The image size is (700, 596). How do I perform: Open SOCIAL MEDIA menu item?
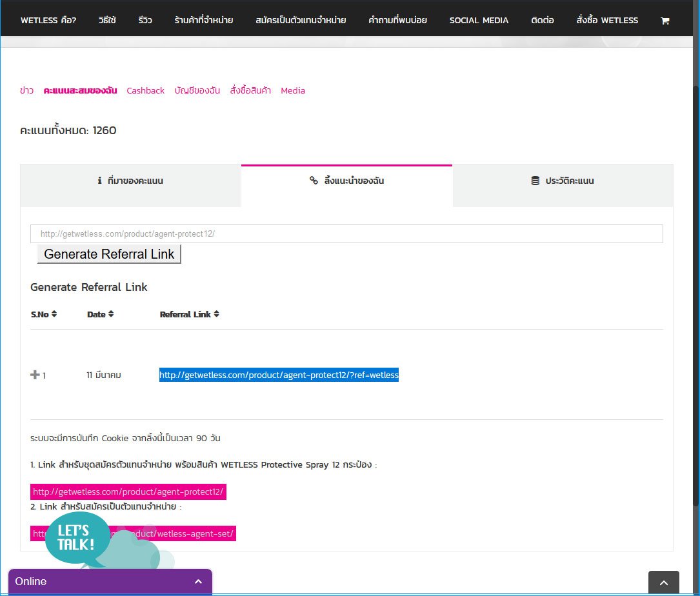coord(479,21)
